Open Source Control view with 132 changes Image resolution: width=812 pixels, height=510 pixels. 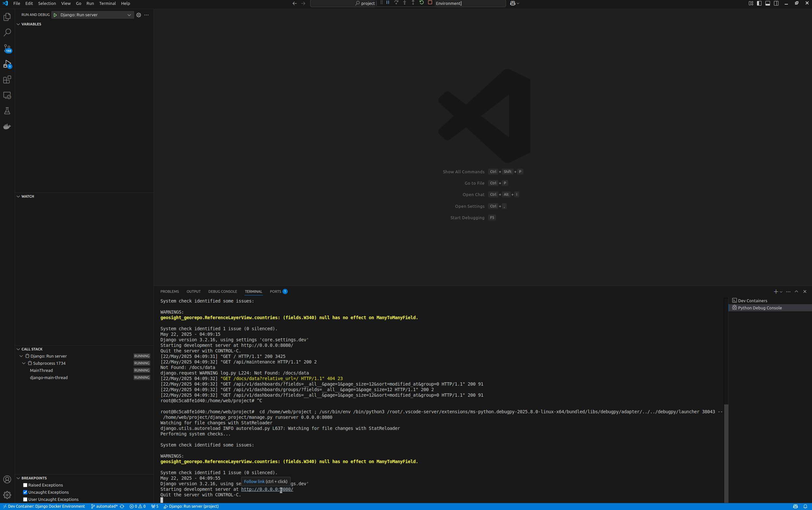7,48
